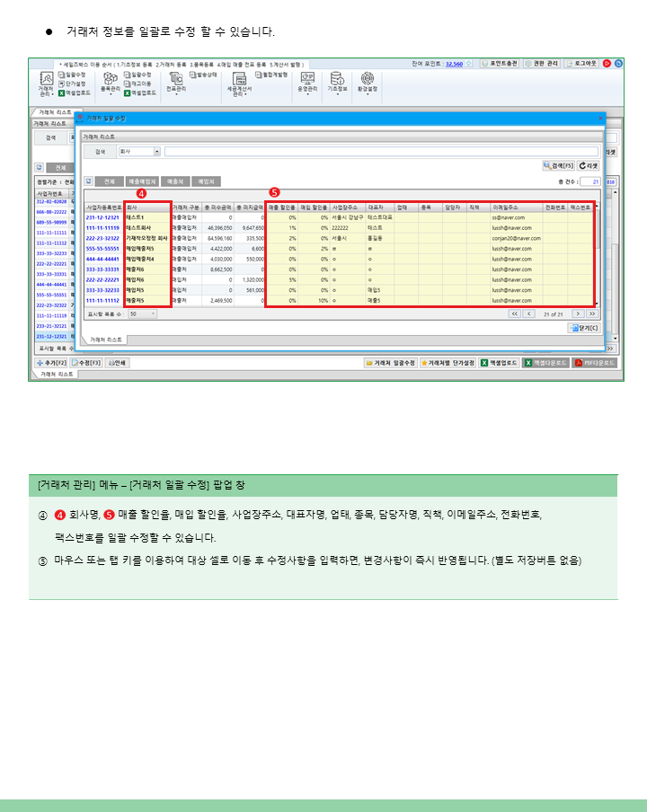647x812 pixels.
Task: Click business number 231-12-12321 in popup
Action: click(x=102, y=217)
